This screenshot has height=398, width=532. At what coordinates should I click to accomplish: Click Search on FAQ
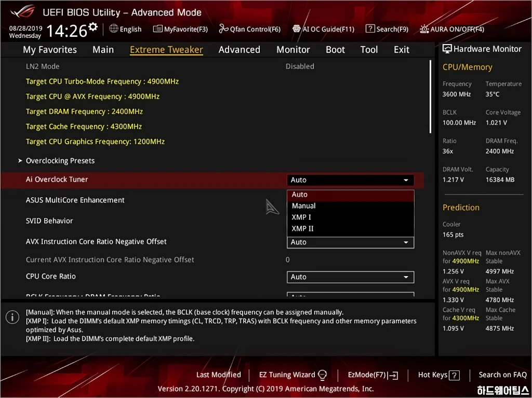pos(502,375)
